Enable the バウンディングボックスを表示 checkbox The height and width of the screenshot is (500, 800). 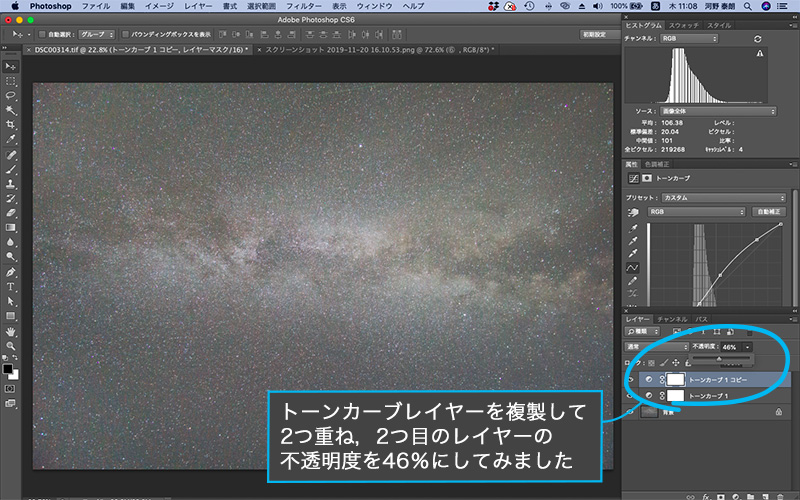125,35
